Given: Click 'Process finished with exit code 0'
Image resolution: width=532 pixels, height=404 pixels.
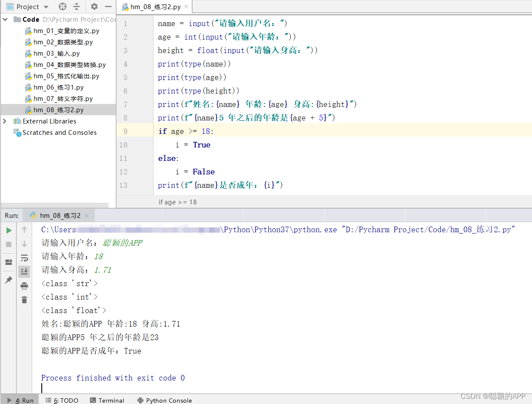Looking at the screenshot, I should (113, 378).
